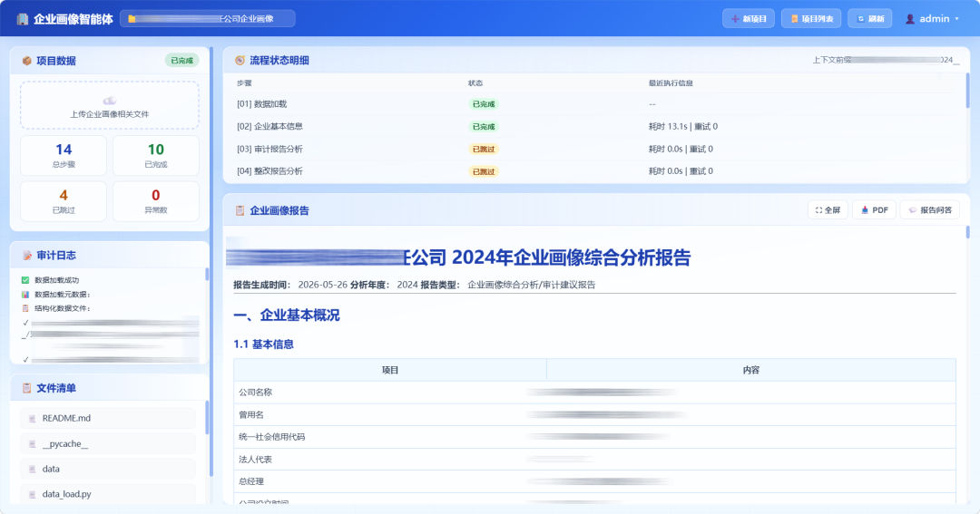Screen dimensions: 980x514
Task: Select step row [02] 企业基本信息
Action: pyautogui.click(x=596, y=126)
